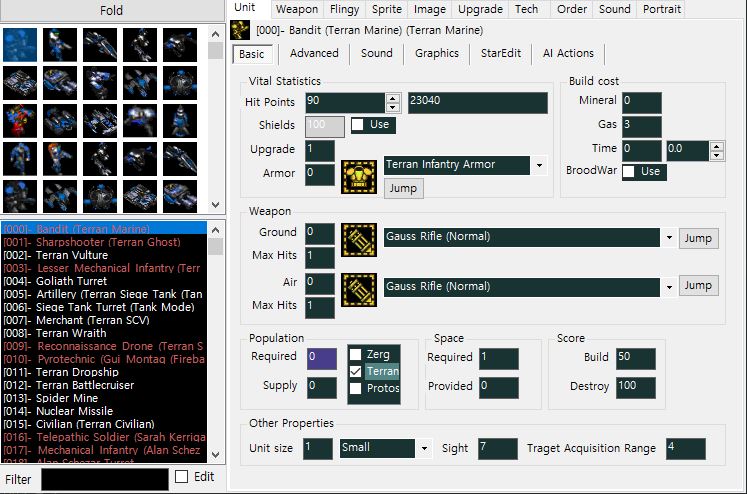Viewport: 747px width, 494px height.
Task: Open the Graphics sub-tab
Action: [436, 53]
